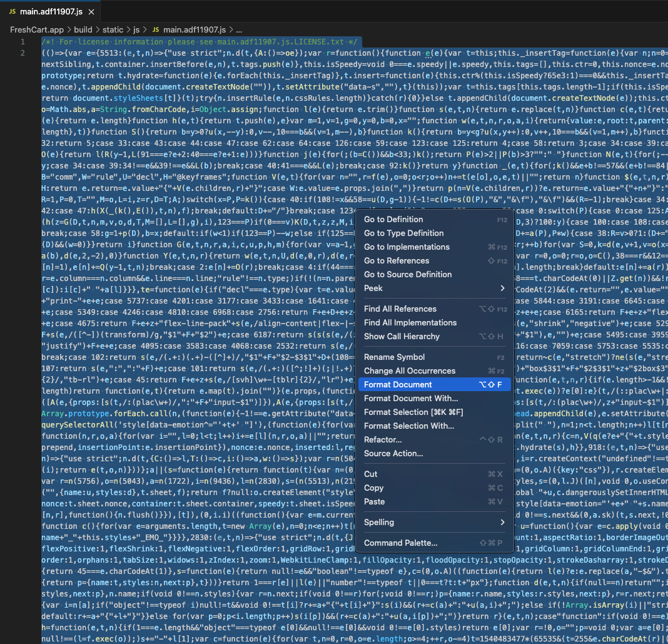Image resolution: width=668 pixels, height=644 pixels.
Task: Click line number 2 in gutter
Action: pyautogui.click(x=23, y=53)
